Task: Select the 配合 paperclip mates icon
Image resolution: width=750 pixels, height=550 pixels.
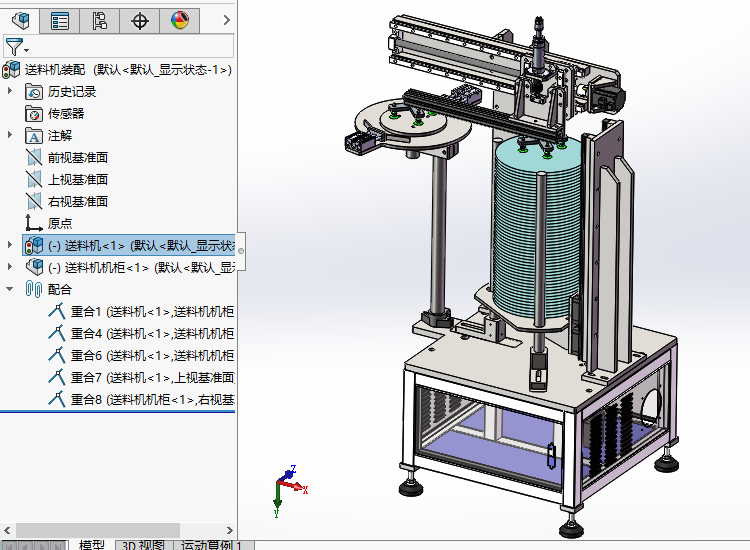Action: coord(34,289)
